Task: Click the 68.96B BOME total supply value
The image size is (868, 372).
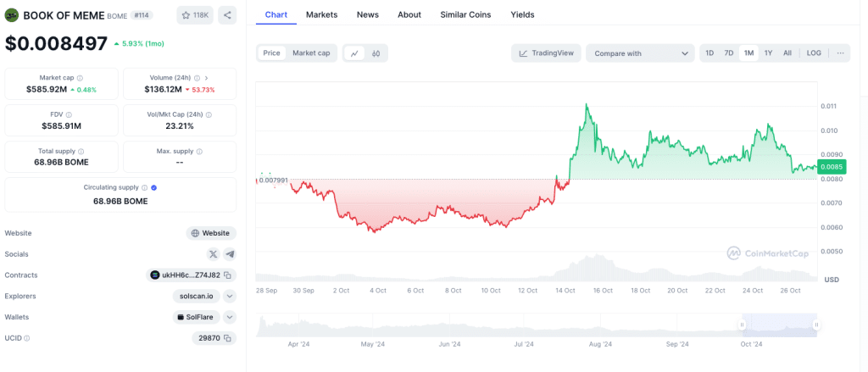Action: tap(61, 162)
